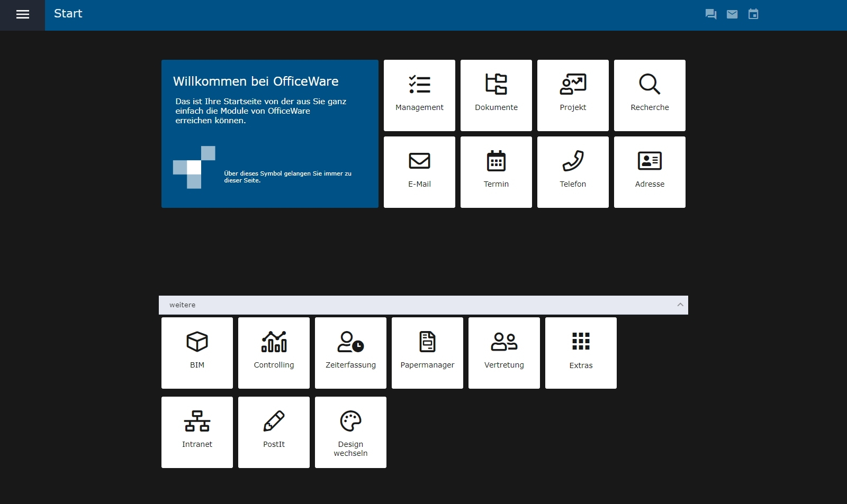Screen dimensions: 847x504
Task: Click the 'weitere' section label
Action: point(182,305)
